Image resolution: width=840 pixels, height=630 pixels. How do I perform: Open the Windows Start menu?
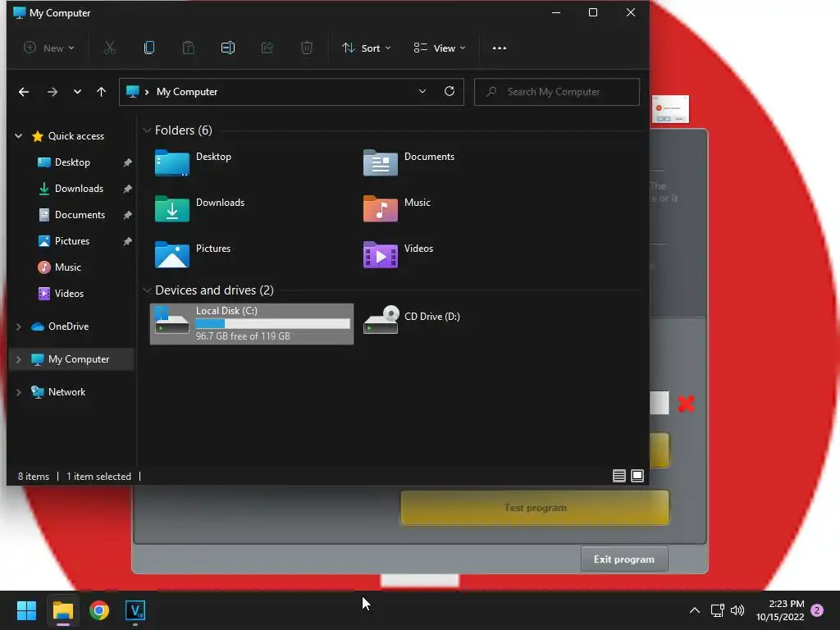pos(26,610)
